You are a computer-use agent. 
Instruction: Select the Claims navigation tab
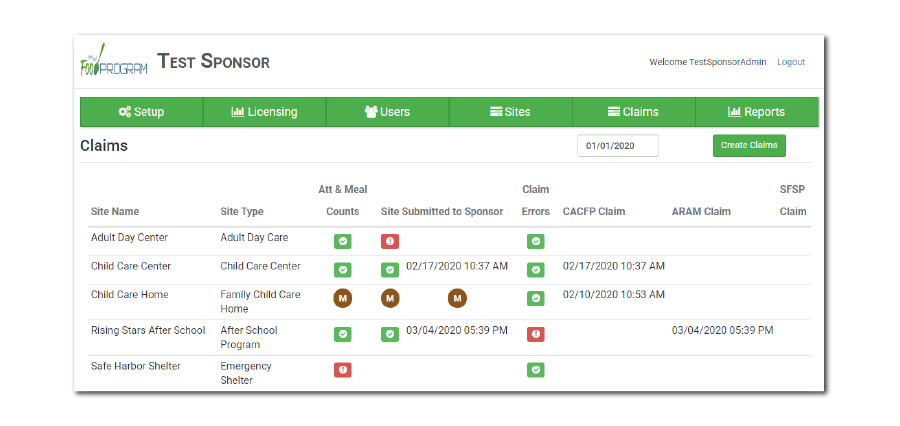point(633,112)
